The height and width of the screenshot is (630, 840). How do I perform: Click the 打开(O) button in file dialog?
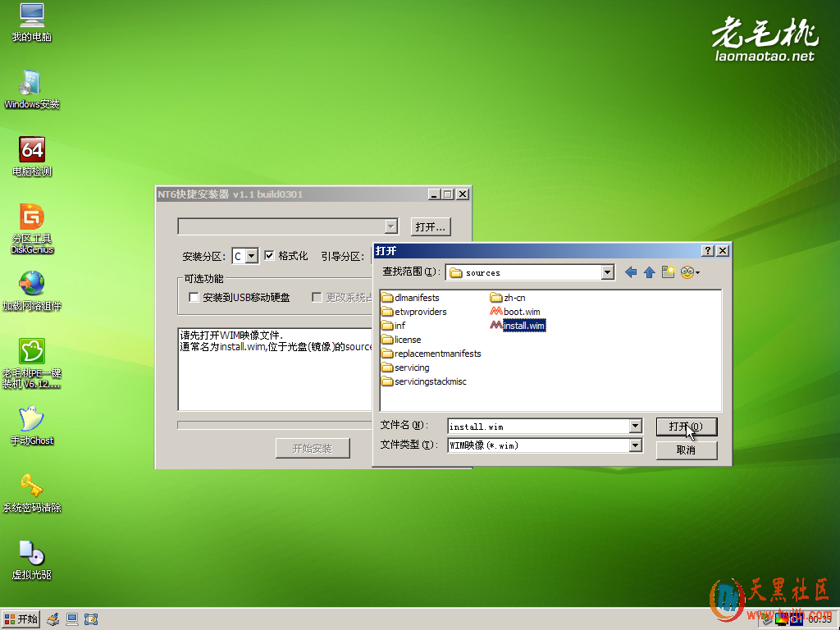(x=687, y=427)
